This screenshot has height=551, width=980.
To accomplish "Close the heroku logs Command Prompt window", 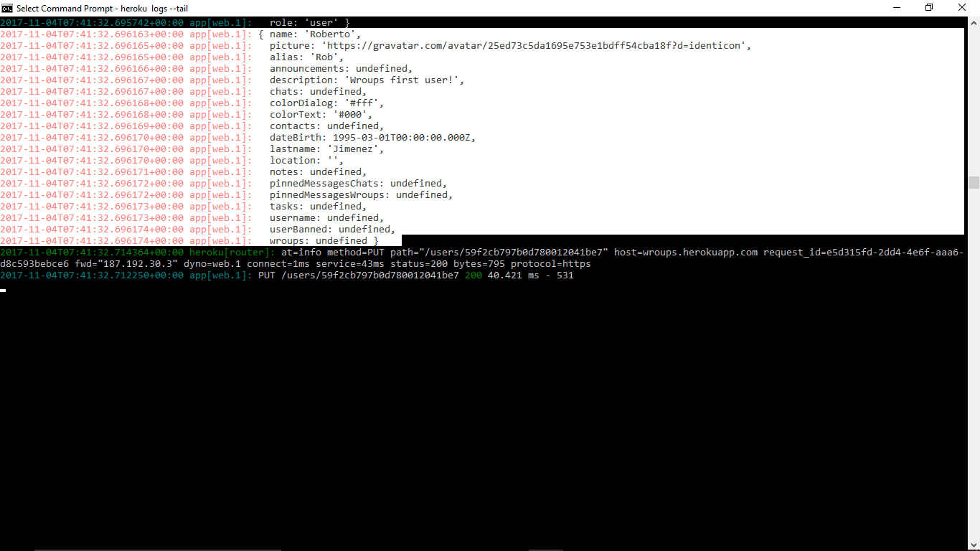I will [962, 8].
